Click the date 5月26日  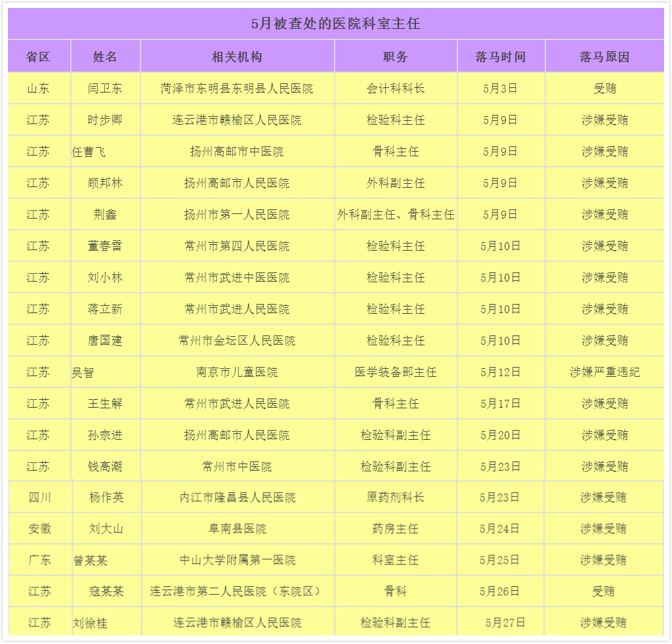[x=499, y=591]
